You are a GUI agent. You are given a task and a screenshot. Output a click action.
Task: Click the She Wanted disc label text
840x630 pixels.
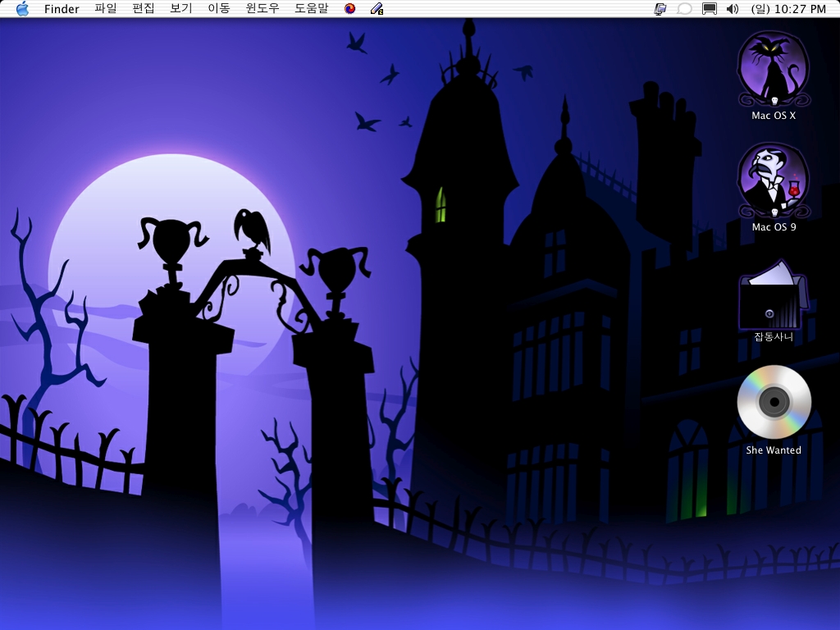(774, 450)
